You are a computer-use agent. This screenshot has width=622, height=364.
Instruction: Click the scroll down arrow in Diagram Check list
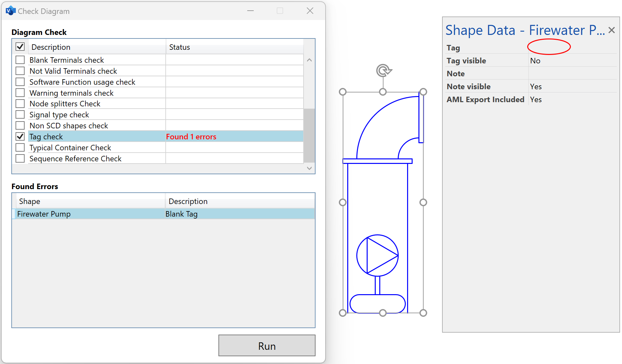309,168
